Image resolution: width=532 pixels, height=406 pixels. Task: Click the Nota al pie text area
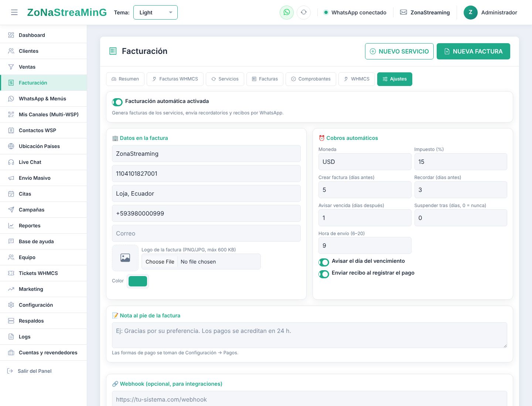click(310, 335)
